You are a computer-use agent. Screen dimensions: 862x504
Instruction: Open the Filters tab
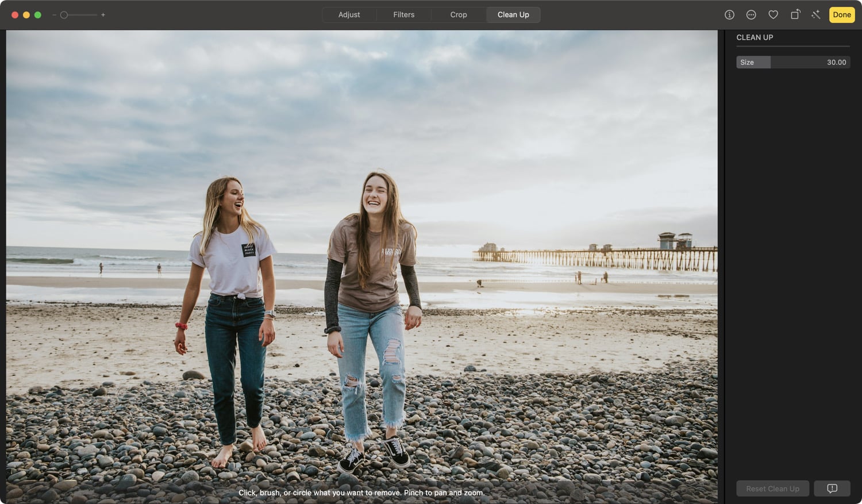coord(403,15)
